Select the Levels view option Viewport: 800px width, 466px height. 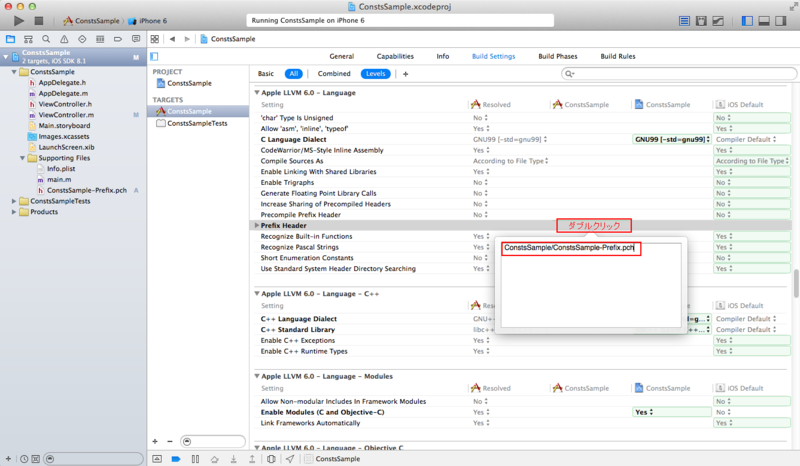click(376, 74)
